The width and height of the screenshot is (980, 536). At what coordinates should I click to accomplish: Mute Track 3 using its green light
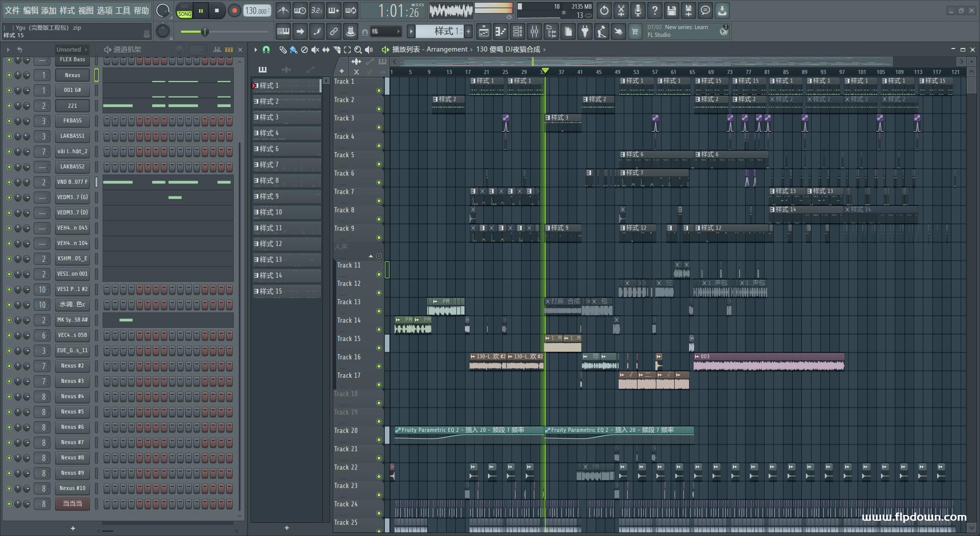[379, 127]
